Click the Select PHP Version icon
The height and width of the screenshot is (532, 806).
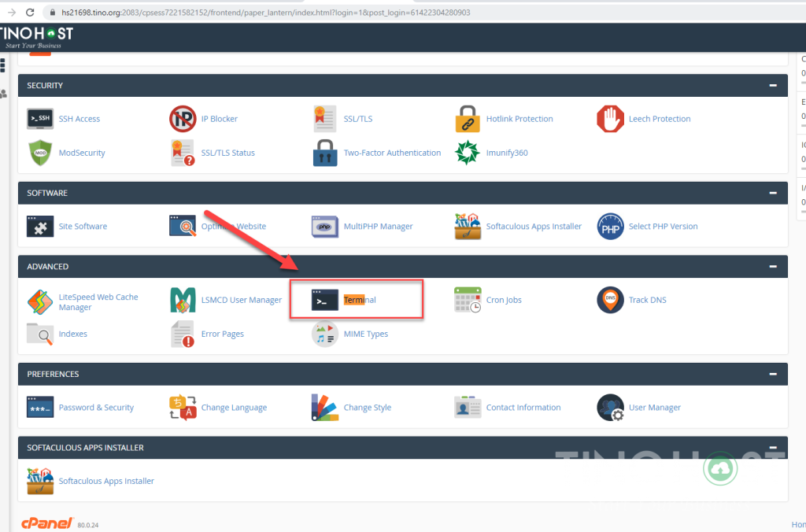coord(610,226)
